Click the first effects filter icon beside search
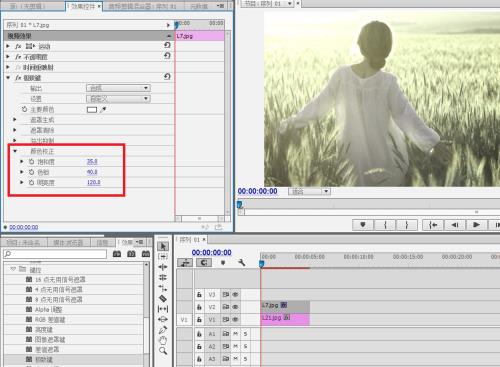This screenshot has height=367, width=500. [x=117, y=254]
